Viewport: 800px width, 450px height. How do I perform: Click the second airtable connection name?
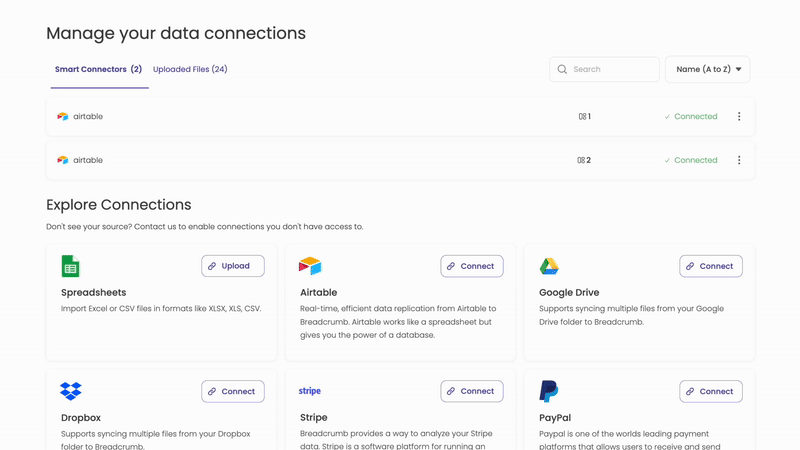[88, 160]
